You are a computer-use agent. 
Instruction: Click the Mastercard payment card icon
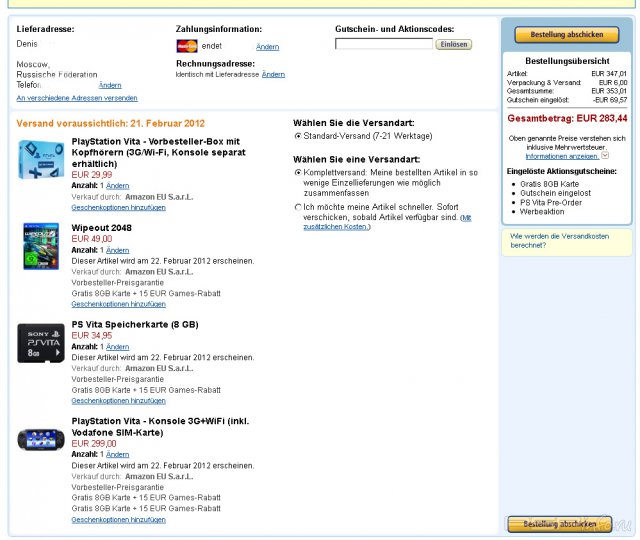coord(186,46)
